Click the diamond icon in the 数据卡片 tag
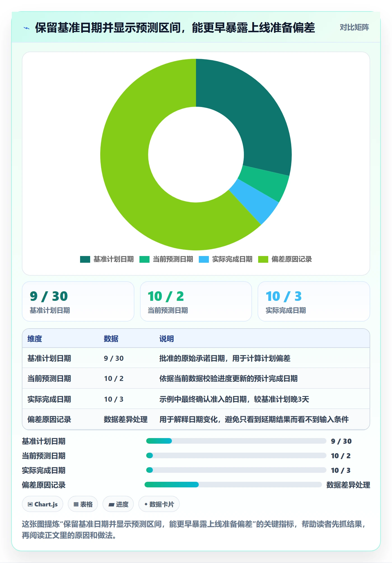 (x=146, y=504)
